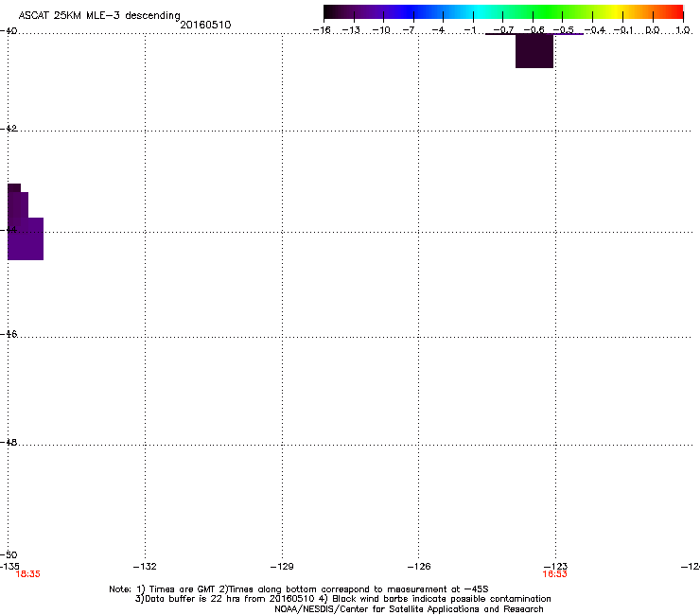
Task: Click the 0.0 colorbar scale label
Action: 653,30
